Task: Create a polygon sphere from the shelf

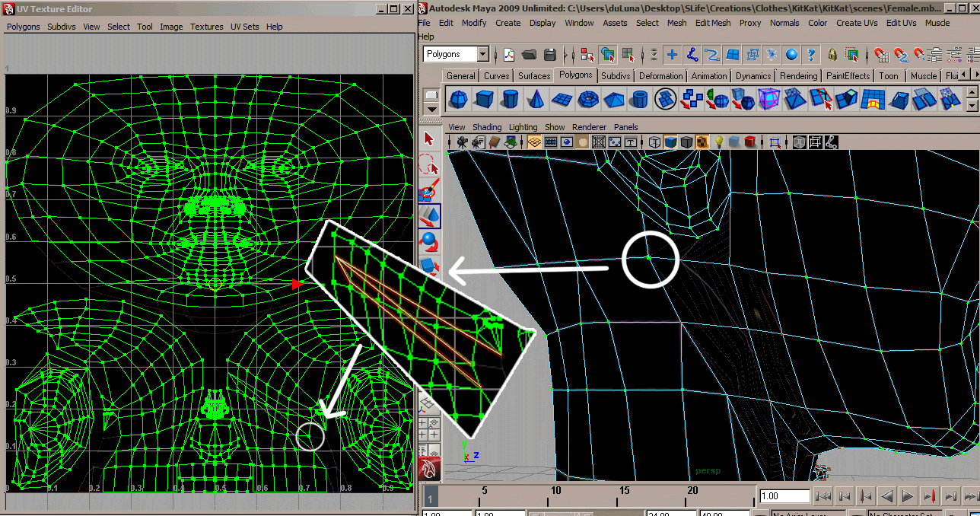Action: point(458,99)
